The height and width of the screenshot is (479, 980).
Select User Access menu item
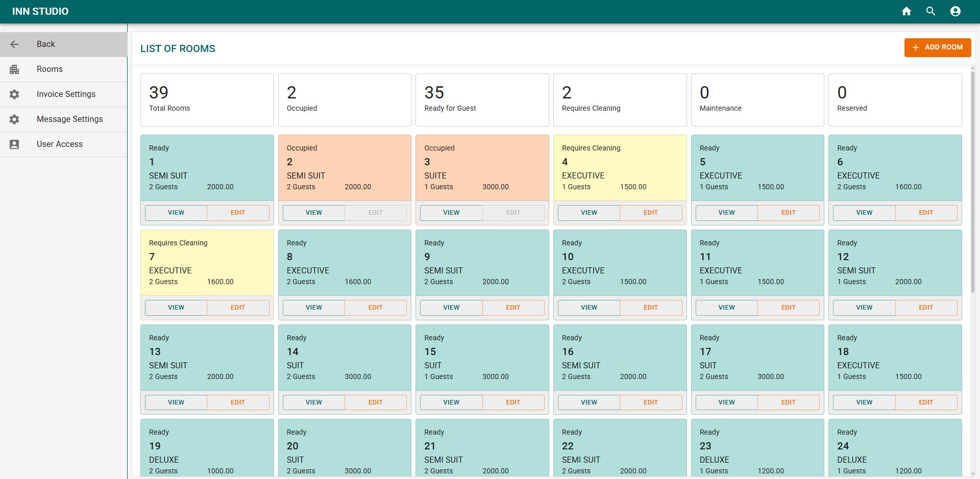click(60, 144)
